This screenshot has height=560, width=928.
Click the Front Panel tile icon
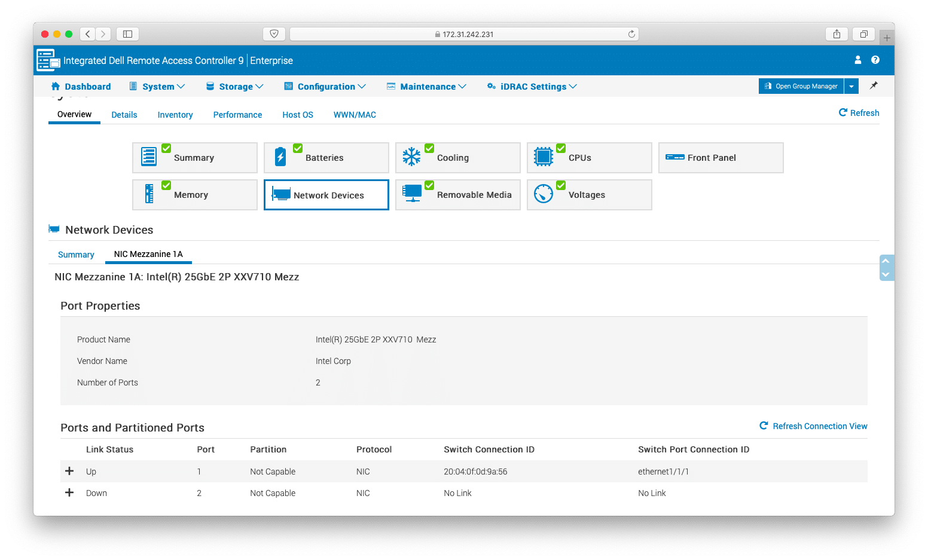675,157
